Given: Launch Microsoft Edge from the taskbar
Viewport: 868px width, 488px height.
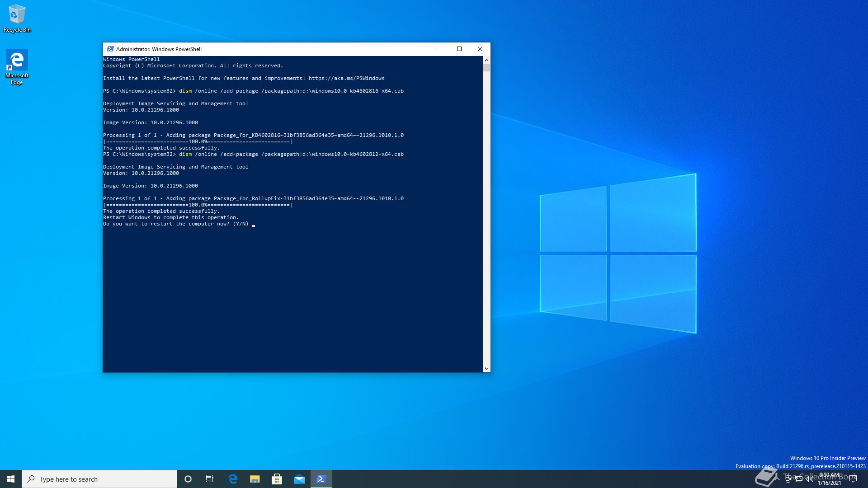Looking at the screenshot, I should click(232, 479).
